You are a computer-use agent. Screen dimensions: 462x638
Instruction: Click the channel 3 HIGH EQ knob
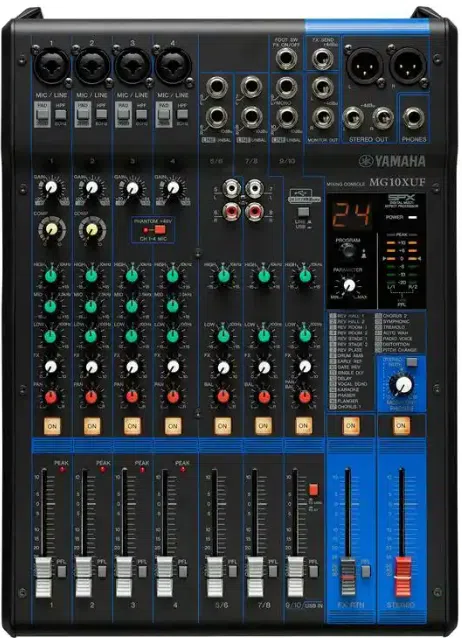132,276
